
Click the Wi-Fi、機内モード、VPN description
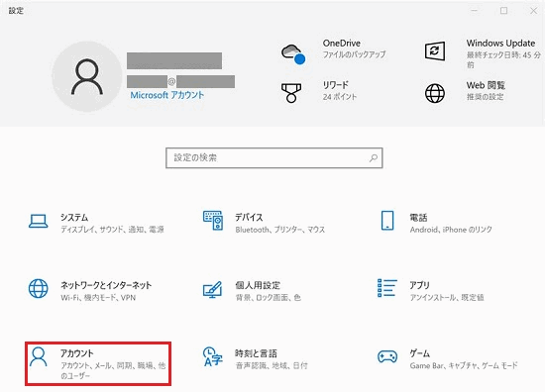(98, 298)
